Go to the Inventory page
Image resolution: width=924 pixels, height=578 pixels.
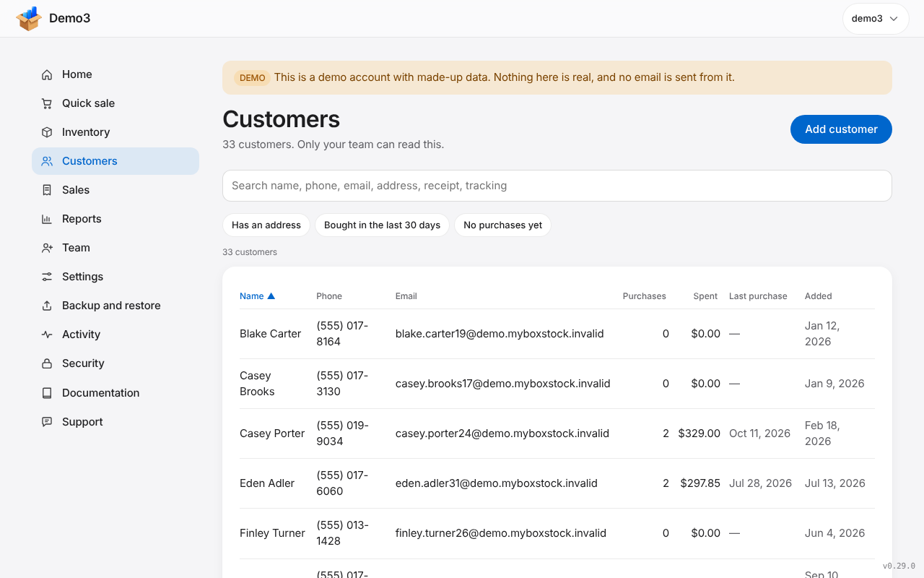[115, 132]
